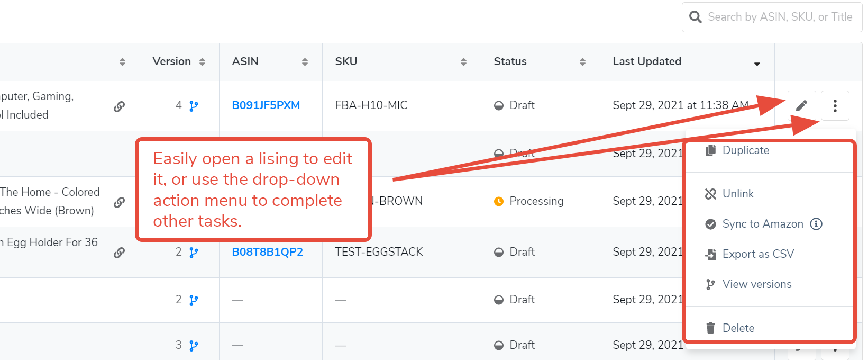This screenshot has height=360, width=868.
Task: Click the link icon beside the Brown listing
Action: (120, 202)
